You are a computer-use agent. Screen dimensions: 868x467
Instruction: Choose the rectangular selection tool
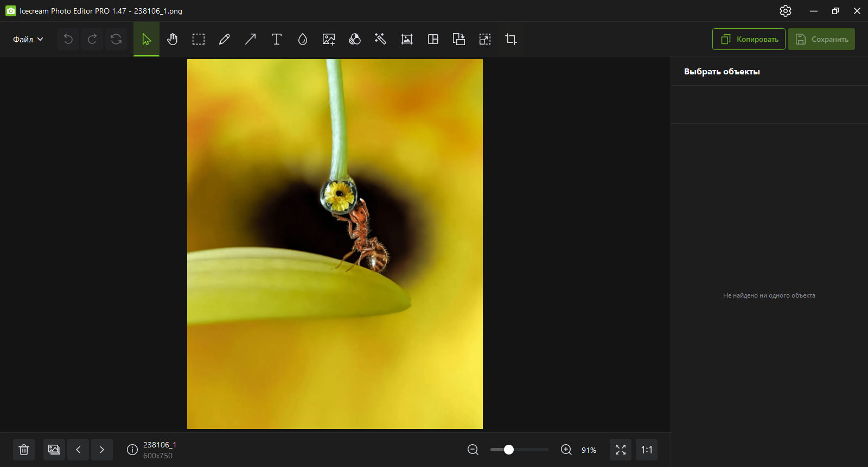pos(199,39)
